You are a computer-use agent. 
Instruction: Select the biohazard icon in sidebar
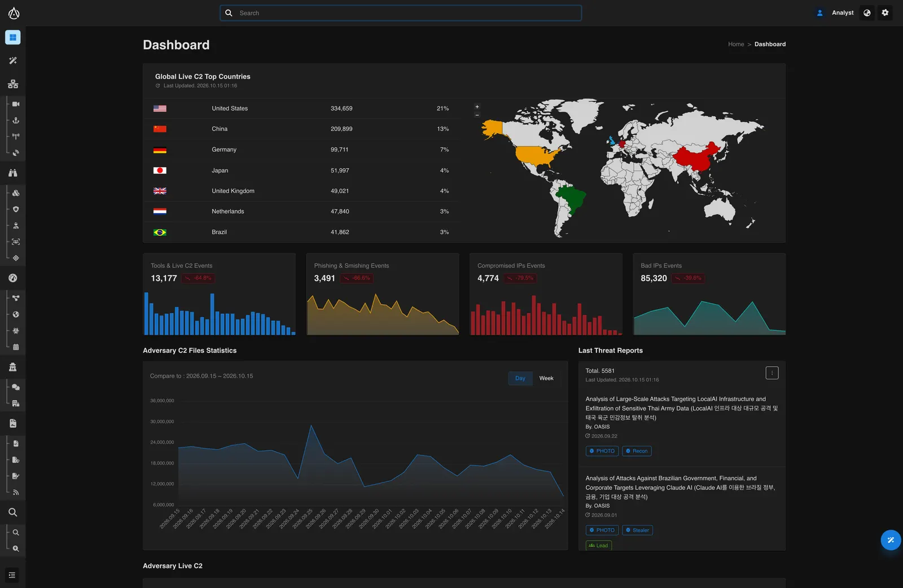16,331
